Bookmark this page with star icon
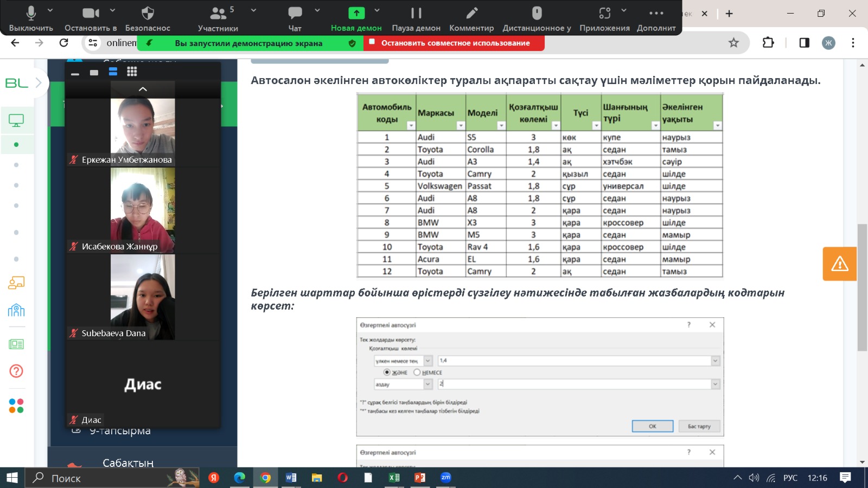The height and width of the screenshot is (488, 868). (x=733, y=43)
